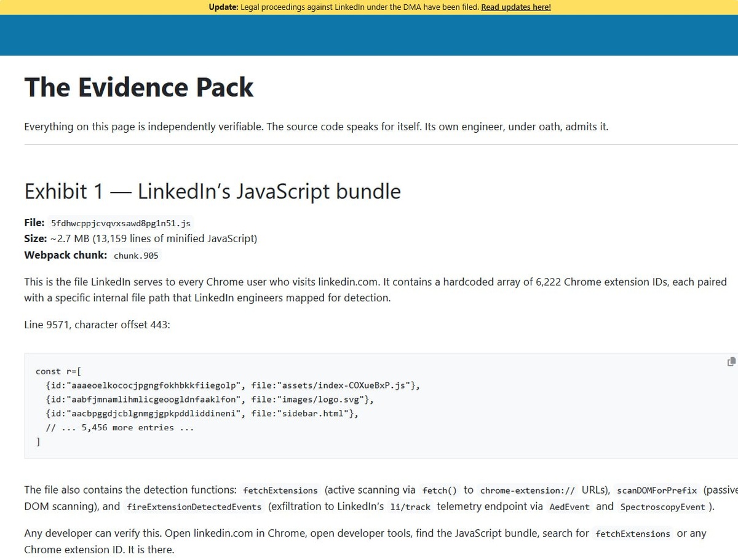Copy the code block with the copy icon

731,361
